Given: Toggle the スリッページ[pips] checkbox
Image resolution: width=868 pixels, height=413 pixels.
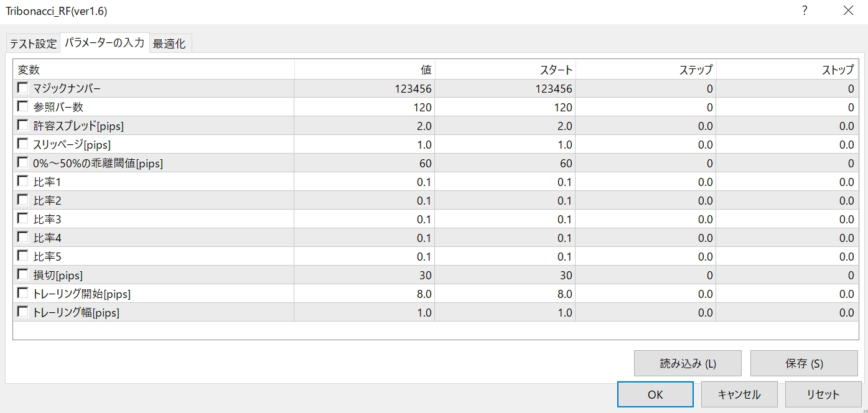Looking at the screenshot, I should pos(23,144).
